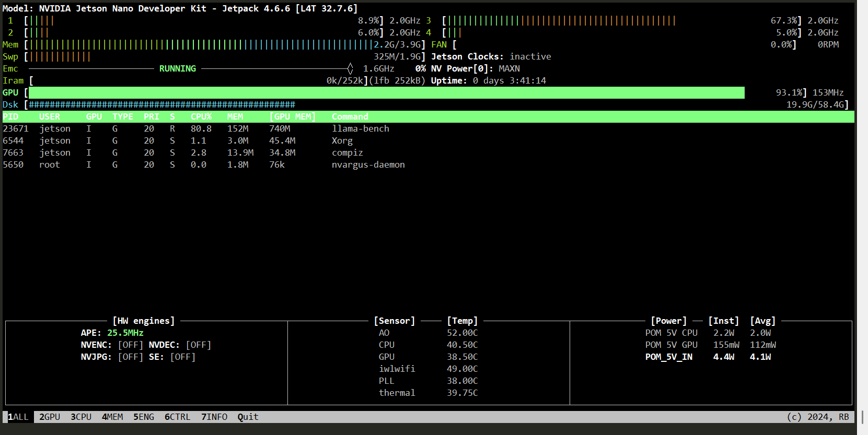868x435 pixels.
Task: Click the 19.9G/58.4G disk value
Action: (815, 105)
